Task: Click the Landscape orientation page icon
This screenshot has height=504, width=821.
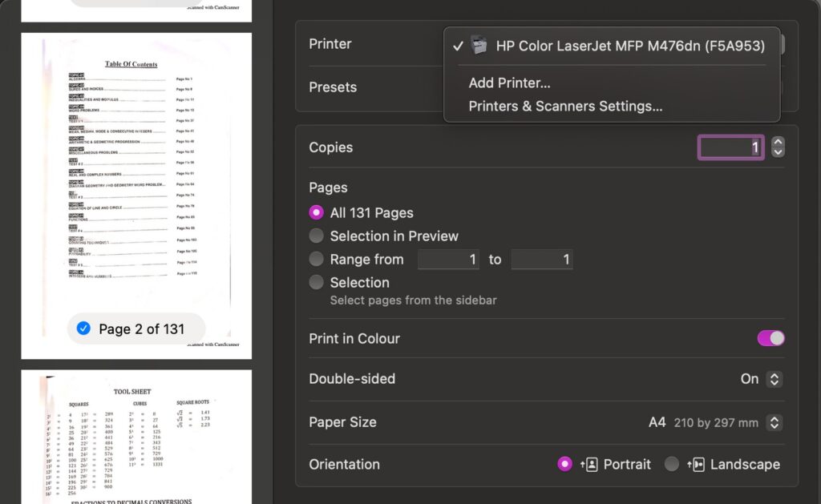Action: tap(696, 464)
